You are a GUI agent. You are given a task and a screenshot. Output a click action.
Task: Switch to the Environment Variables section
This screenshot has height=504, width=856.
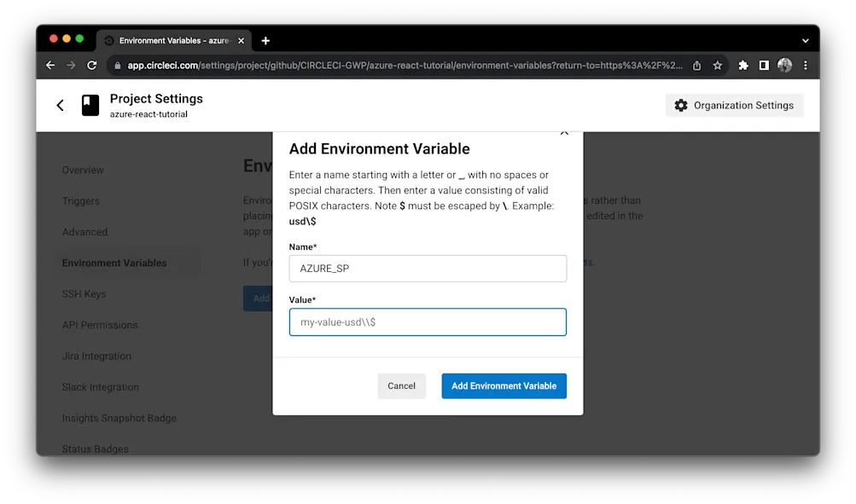[114, 263]
